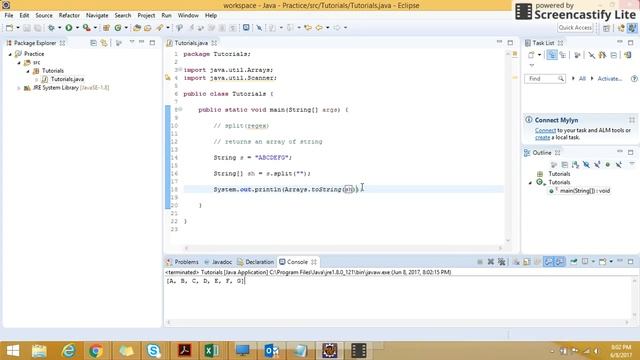Toggle Focus on Workweek in Task List

[x=577, y=55]
